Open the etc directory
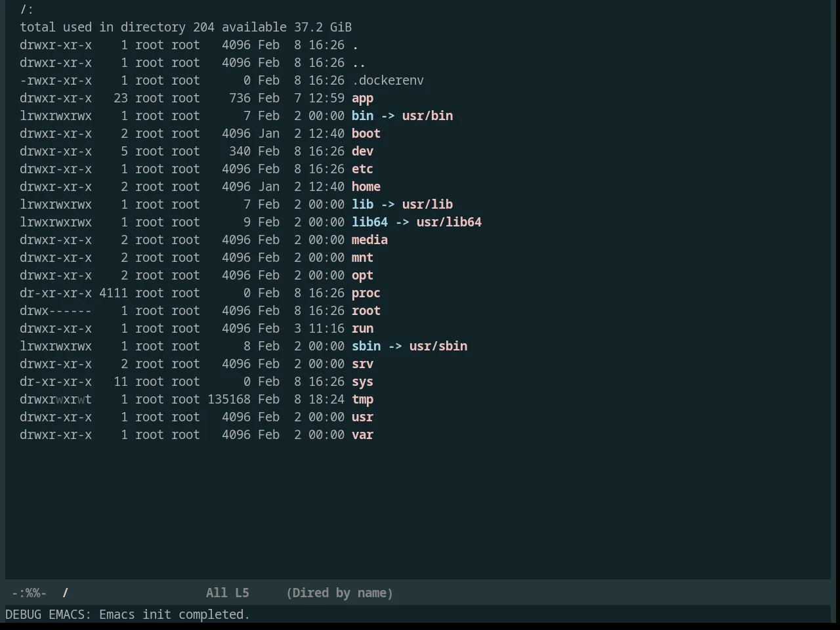Screen dimensions: 840x630 tap(362, 169)
